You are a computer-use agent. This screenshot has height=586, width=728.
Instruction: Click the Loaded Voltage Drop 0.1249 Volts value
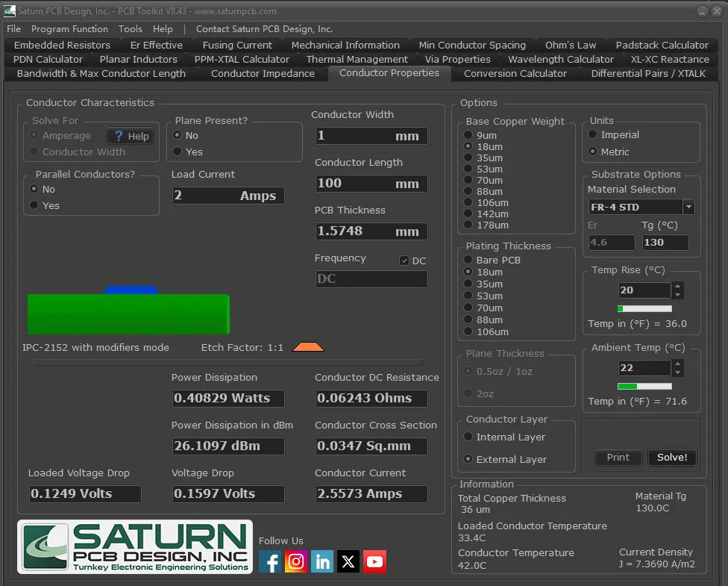coord(85,493)
